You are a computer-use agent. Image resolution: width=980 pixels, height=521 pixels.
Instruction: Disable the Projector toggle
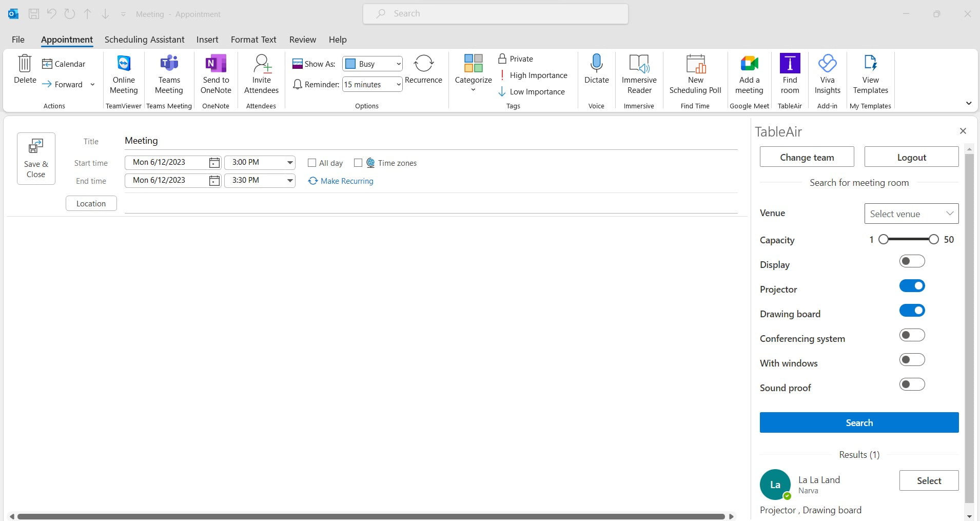click(x=912, y=285)
